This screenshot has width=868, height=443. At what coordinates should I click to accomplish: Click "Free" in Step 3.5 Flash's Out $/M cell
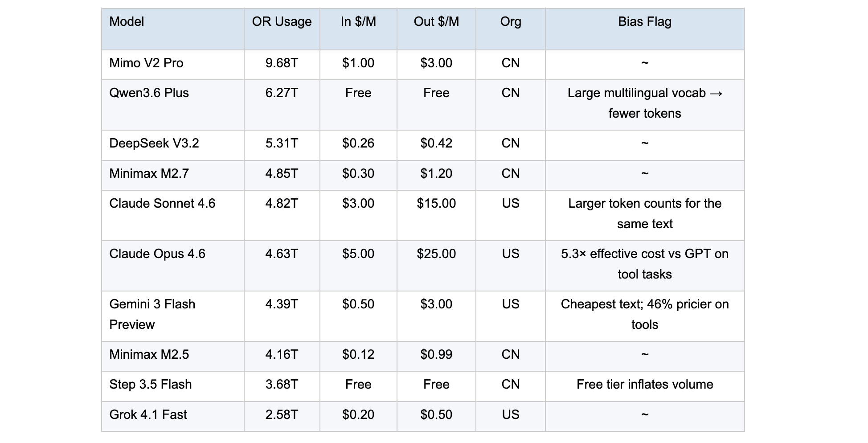coord(436,384)
